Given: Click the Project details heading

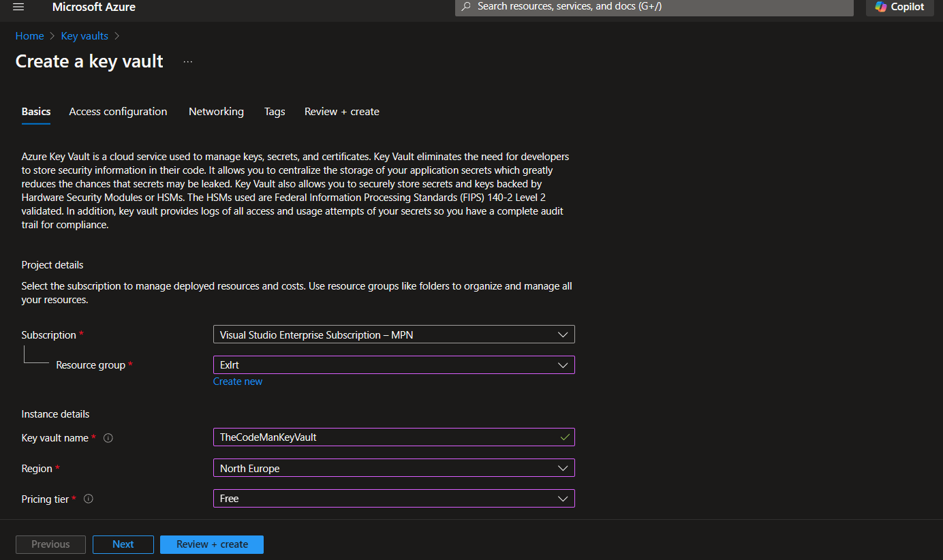Looking at the screenshot, I should tap(52, 265).
